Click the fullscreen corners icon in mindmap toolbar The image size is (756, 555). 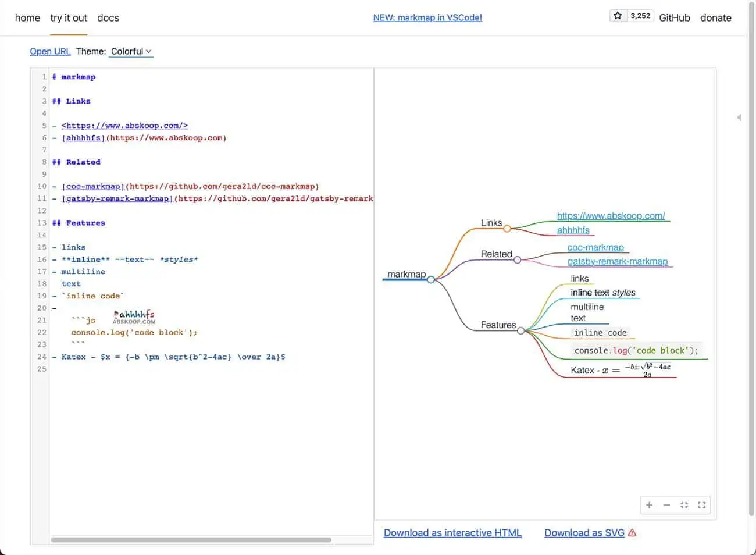pos(701,505)
